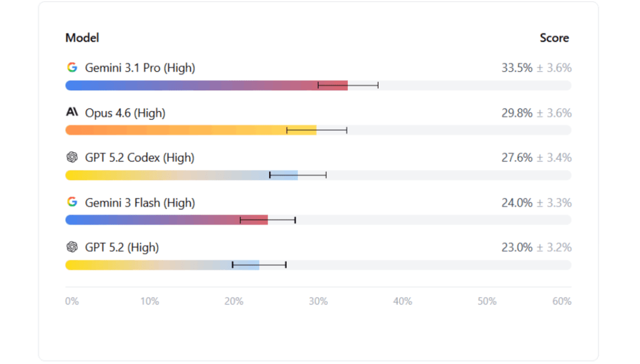Viewport: 640px width, 364px height.
Task: Click the Google icon beside Gemini 3 Flash
Action: coord(72,202)
